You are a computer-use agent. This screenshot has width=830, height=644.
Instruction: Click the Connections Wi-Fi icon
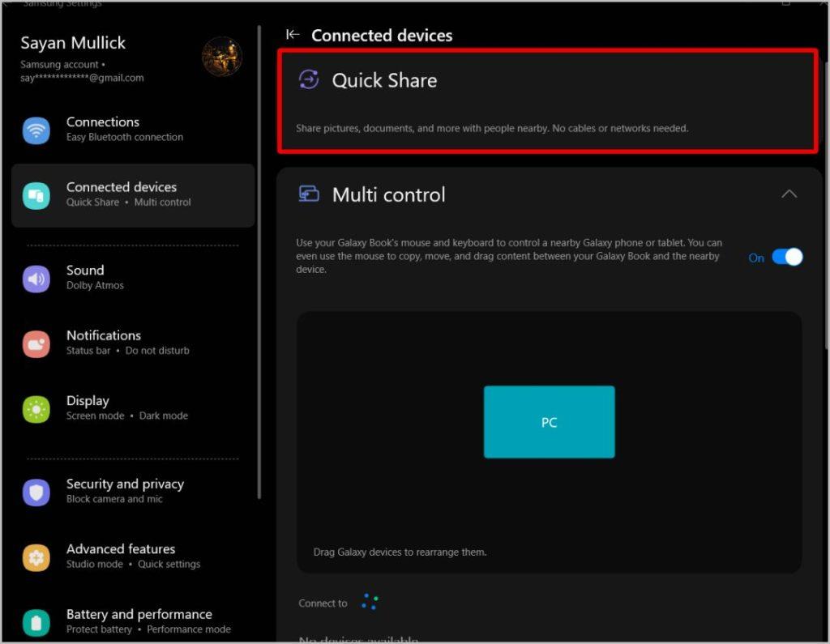(x=36, y=130)
